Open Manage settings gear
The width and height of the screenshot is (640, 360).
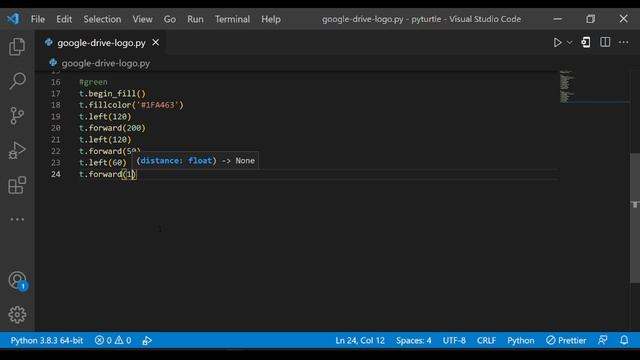click(x=17, y=315)
